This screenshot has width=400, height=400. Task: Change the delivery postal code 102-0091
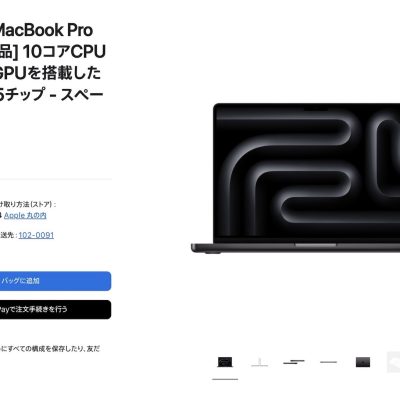[36, 235]
